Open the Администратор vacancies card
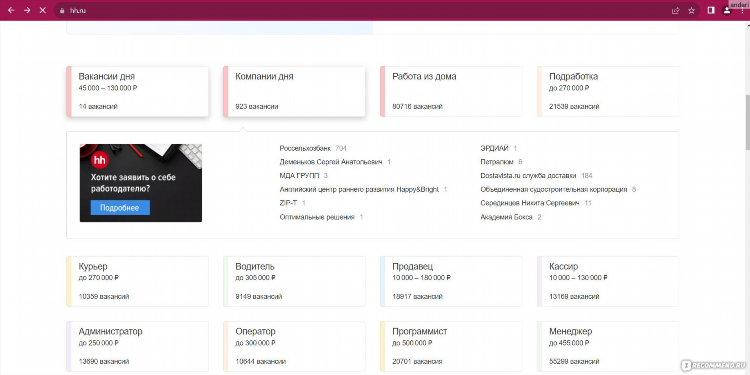 pyautogui.click(x=138, y=346)
